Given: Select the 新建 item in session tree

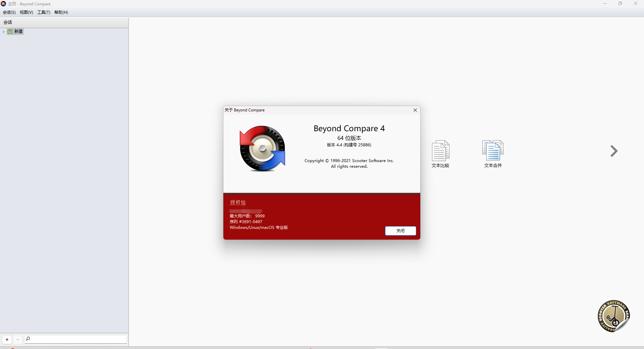Looking at the screenshot, I should click(x=18, y=32).
